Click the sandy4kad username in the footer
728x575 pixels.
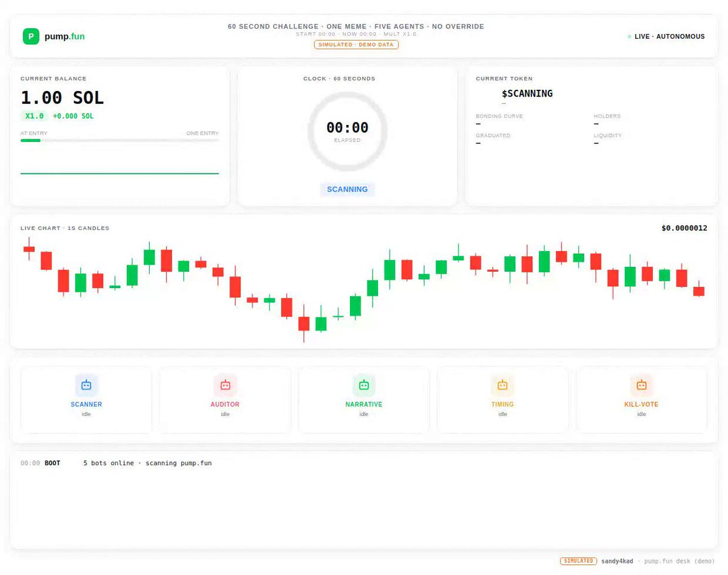[x=617, y=561]
